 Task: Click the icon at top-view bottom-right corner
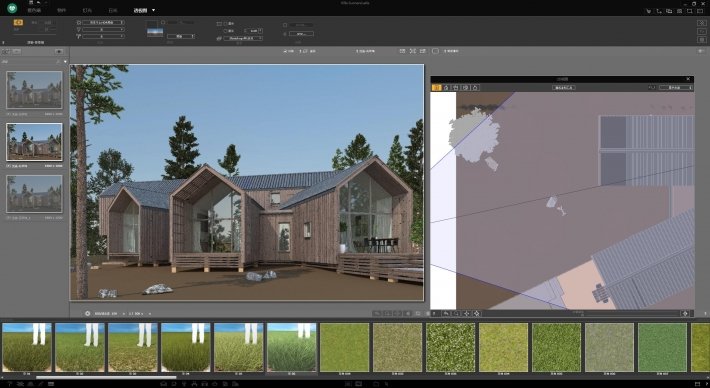click(x=685, y=313)
